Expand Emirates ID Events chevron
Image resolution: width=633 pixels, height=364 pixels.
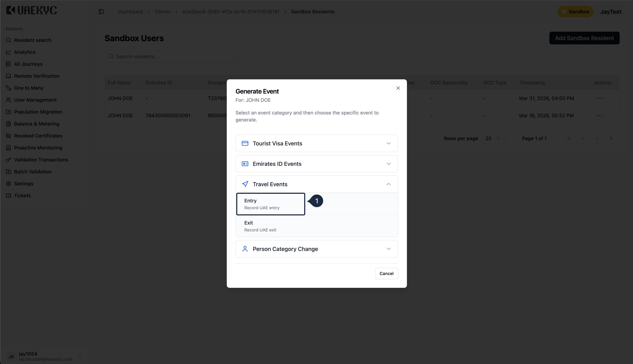pos(388,164)
